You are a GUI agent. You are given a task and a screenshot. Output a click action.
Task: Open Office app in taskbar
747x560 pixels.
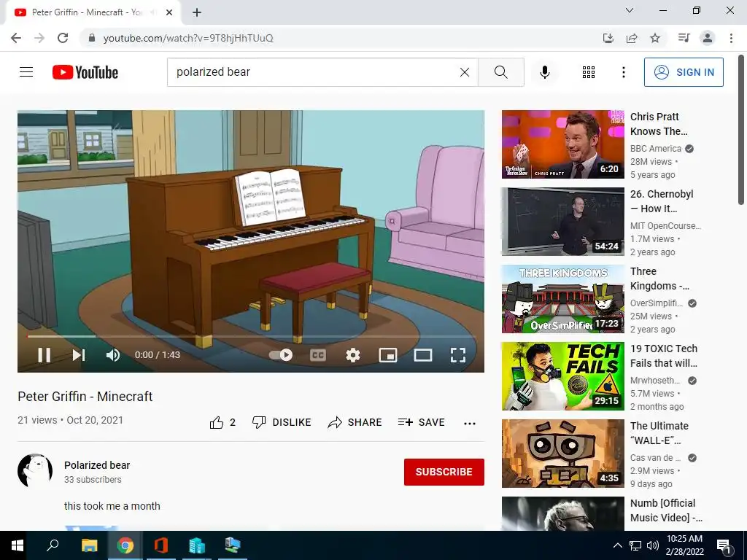coord(161,545)
